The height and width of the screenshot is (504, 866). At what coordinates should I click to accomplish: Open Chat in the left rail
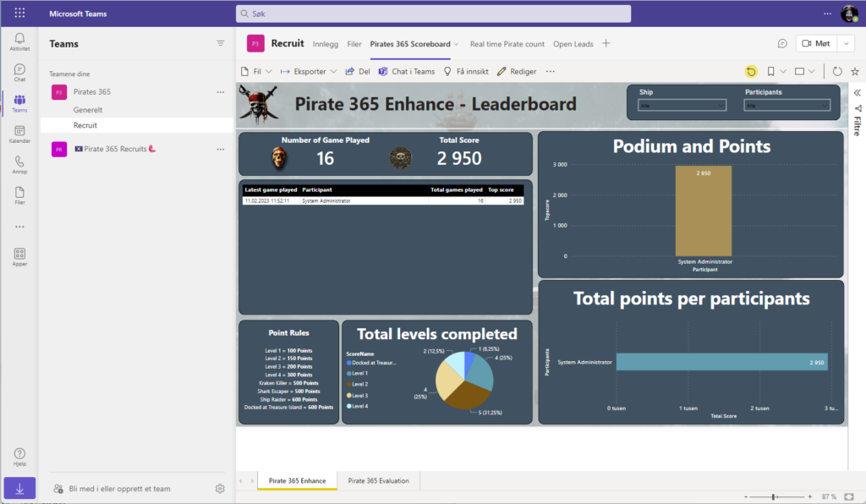pyautogui.click(x=19, y=73)
